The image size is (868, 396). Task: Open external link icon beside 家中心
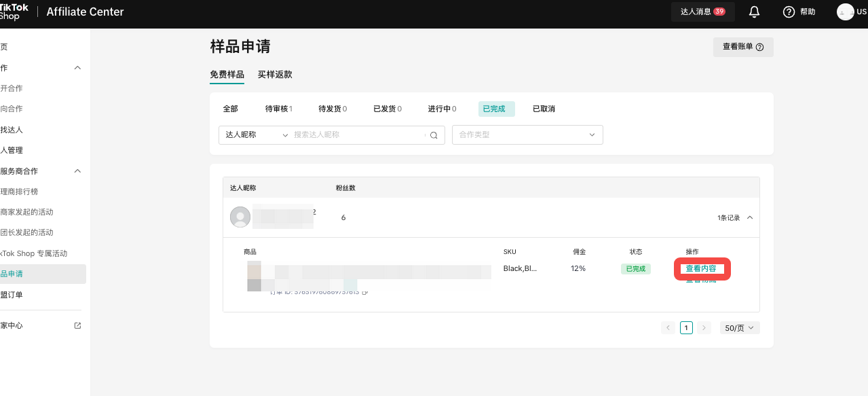coord(77,325)
